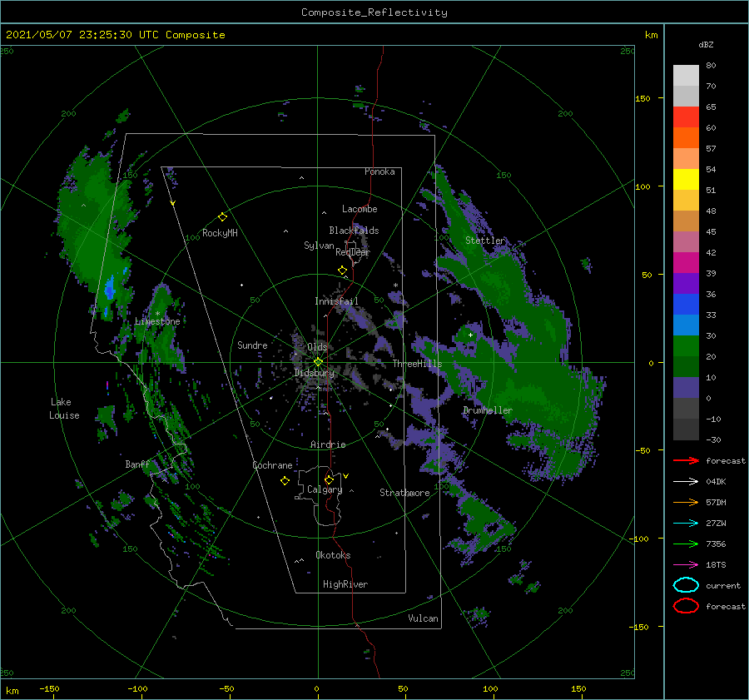
Task: Click the Airdrie label
Action: coord(328,444)
